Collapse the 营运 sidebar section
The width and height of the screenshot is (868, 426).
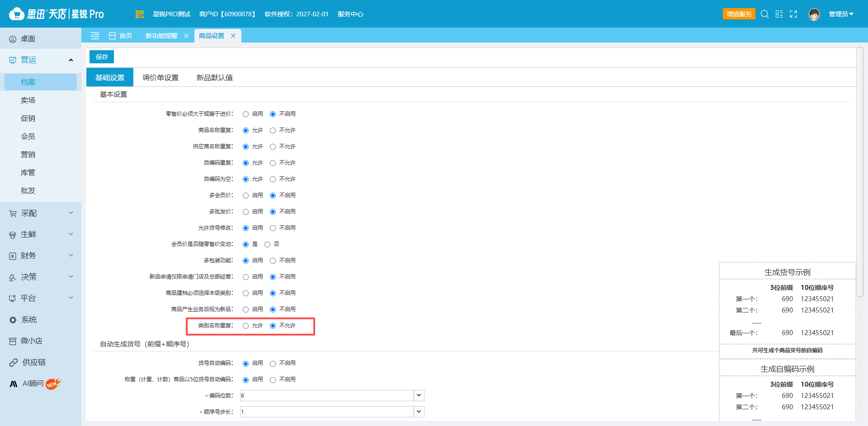click(x=71, y=60)
